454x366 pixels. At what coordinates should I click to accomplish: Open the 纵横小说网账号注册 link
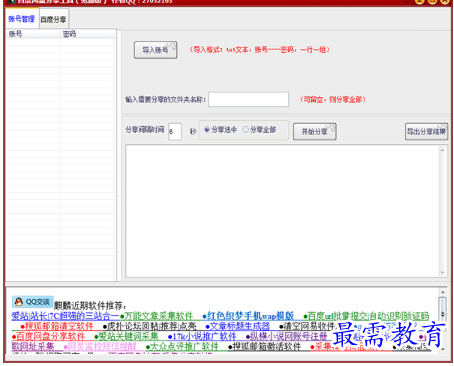[289, 336]
